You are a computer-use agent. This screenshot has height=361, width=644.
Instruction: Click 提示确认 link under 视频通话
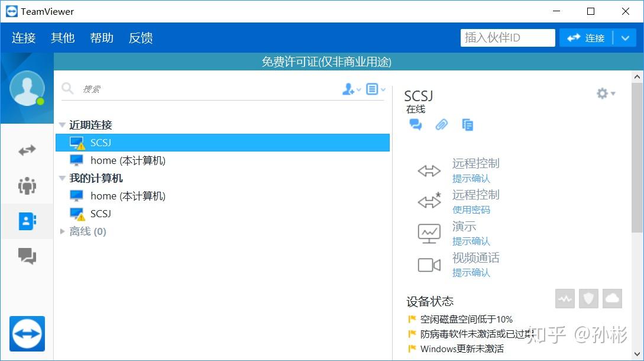471,272
